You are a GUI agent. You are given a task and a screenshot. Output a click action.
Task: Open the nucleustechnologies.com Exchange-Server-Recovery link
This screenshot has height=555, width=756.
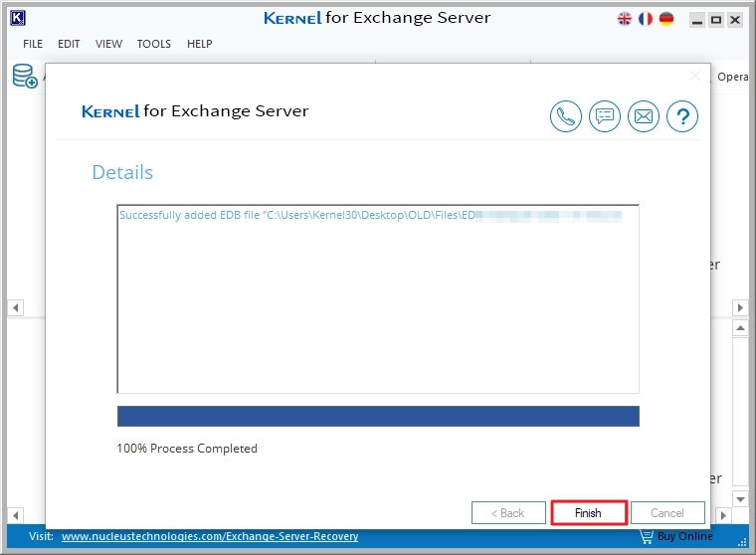coord(210,536)
